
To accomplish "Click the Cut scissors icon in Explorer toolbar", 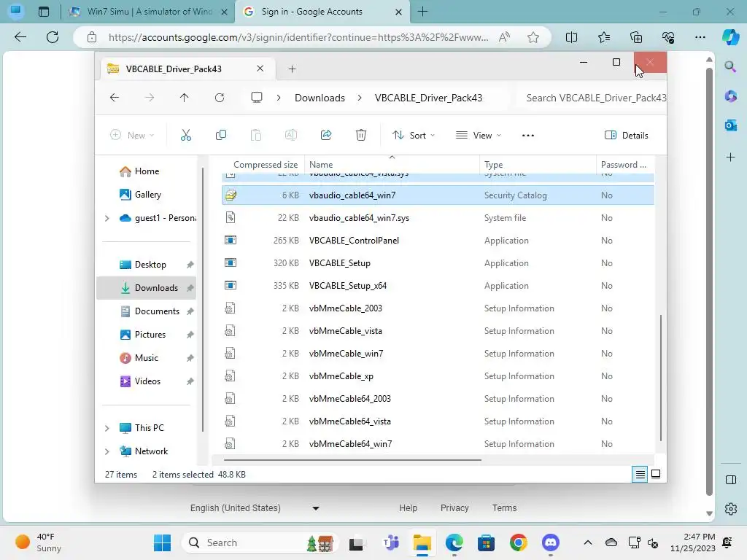I will click(186, 135).
